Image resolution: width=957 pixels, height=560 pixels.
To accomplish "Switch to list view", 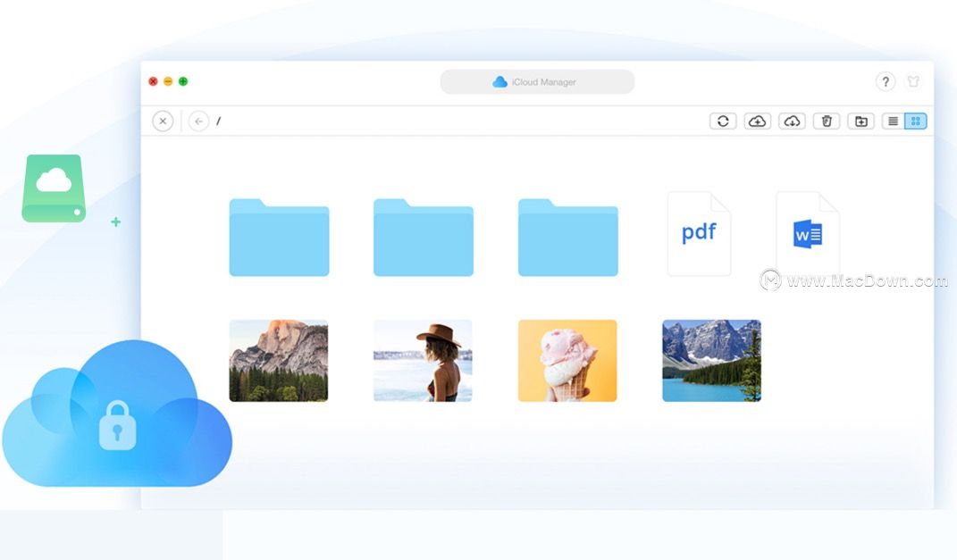I will click(893, 121).
